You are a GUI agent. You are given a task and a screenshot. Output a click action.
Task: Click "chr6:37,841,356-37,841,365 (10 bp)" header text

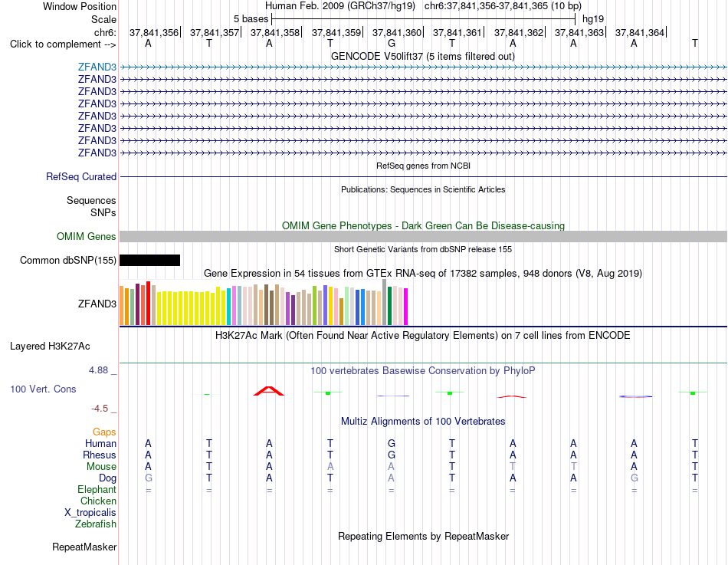pyautogui.click(x=503, y=6)
